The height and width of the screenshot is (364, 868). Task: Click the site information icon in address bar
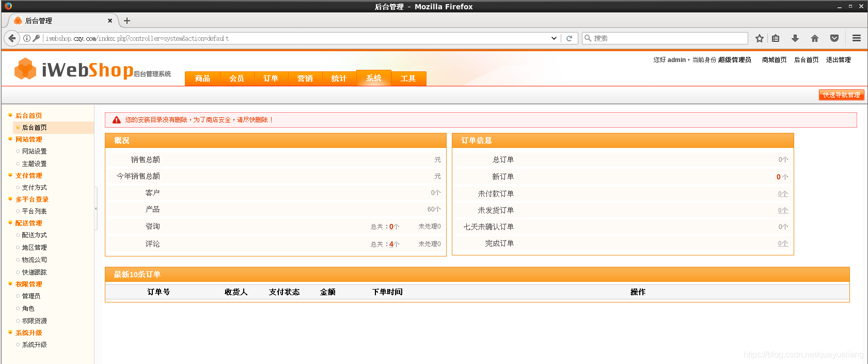click(x=27, y=38)
